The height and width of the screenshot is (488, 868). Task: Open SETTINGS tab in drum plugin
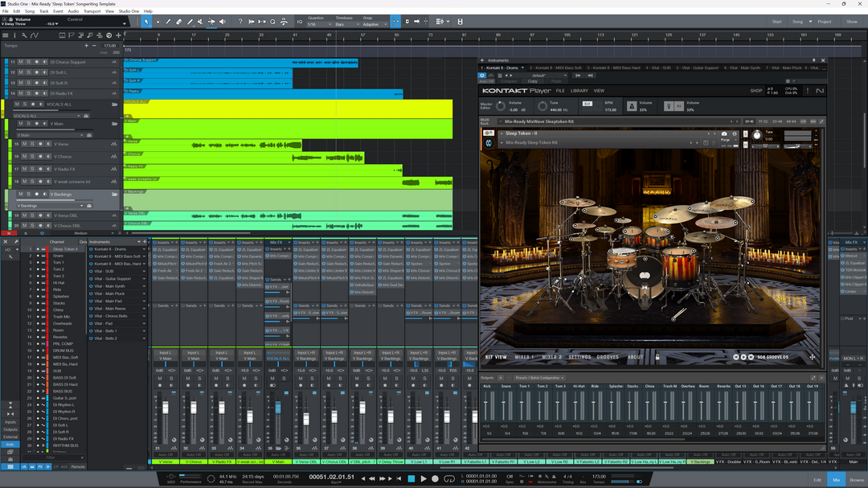point(579,357)
